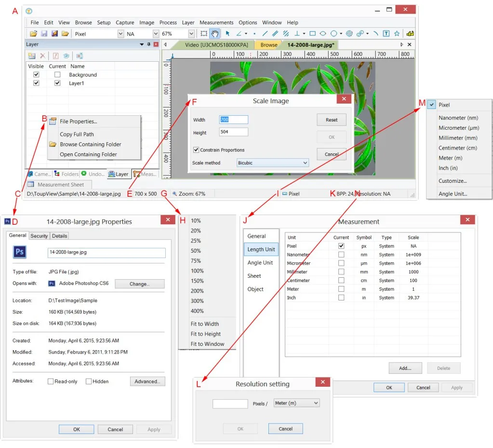
Task: Check the Read-only attribute checkbox
Action: point(51,381)
